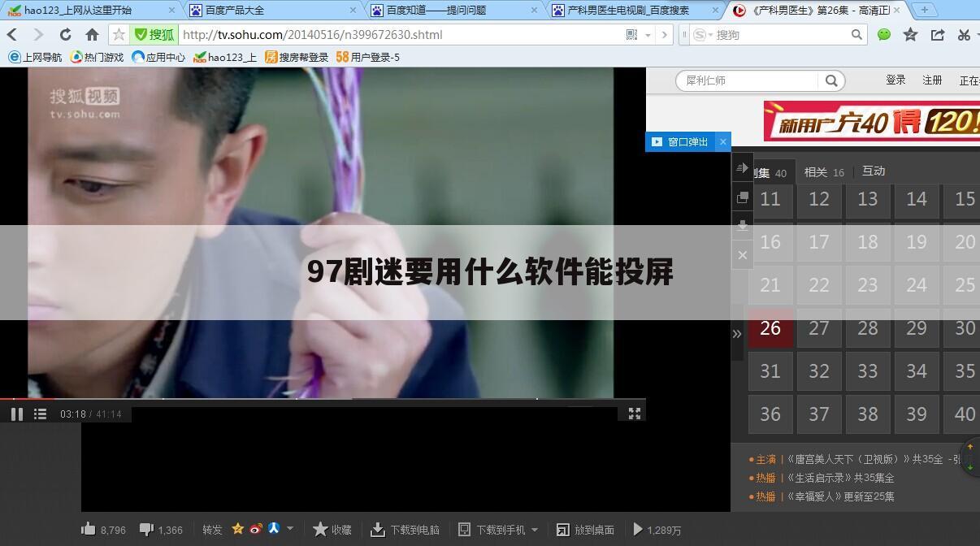This screenshot has width=980, height=546.
Task: Click the toolbar favorites star icon
Action: coord(911,35)
